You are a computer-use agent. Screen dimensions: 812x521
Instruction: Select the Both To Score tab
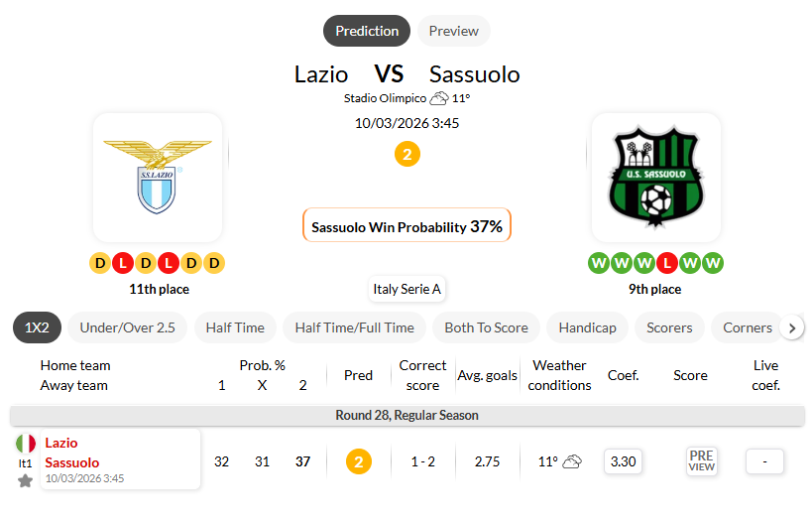(x=487, y=327)
